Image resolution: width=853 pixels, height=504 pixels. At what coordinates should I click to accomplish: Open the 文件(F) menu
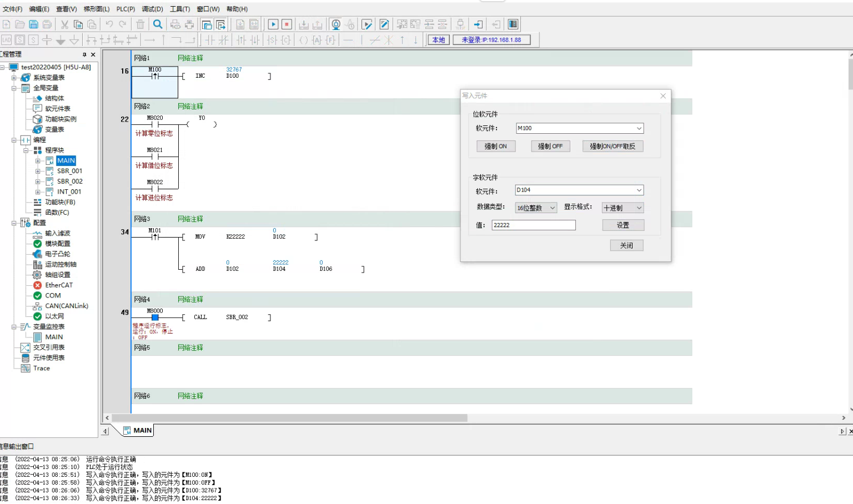click(13, 9)
